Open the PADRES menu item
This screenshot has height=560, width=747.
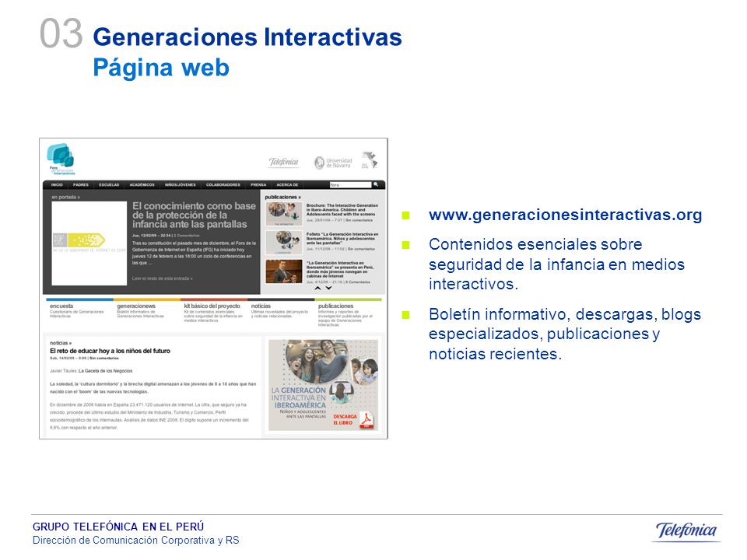pyautogui.click(x=80, y=185)
